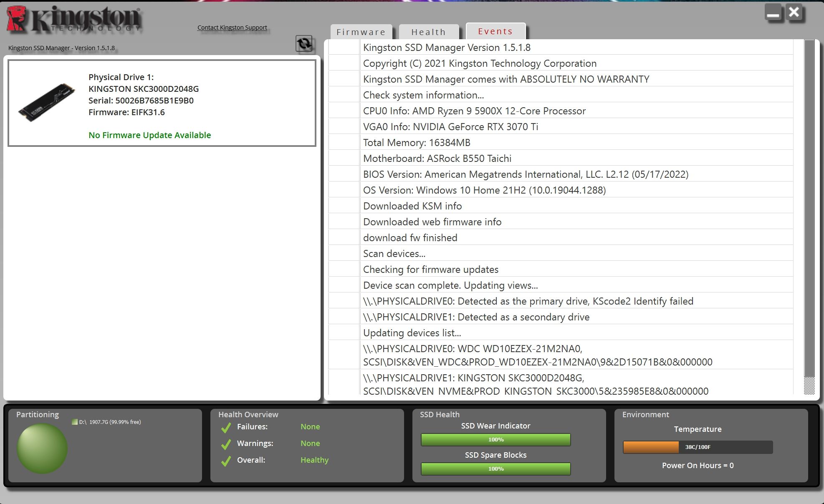This screenshot has width=824, height=504.
Task: Select 'Updating devices list...' row
Action: [x=561, y=333]
